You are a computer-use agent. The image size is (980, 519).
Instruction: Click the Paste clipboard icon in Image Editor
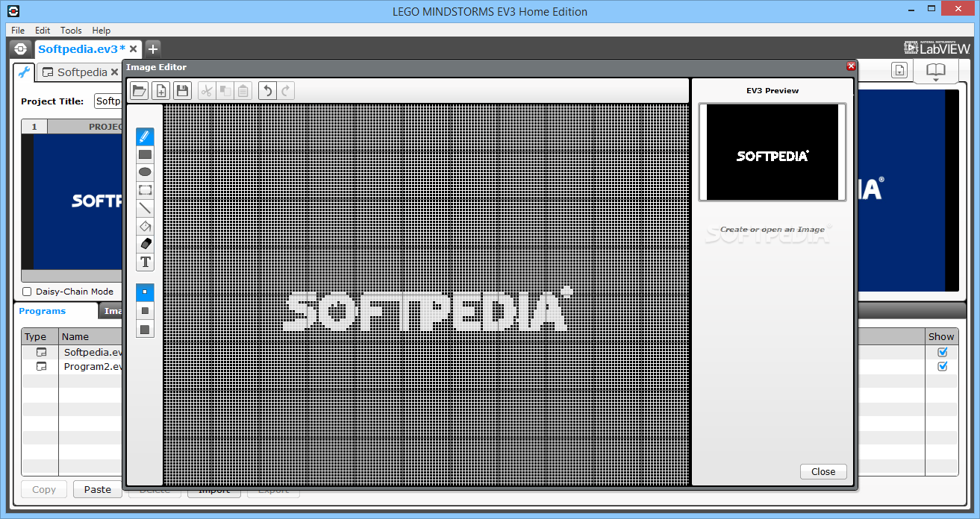[x=243, y=91]
